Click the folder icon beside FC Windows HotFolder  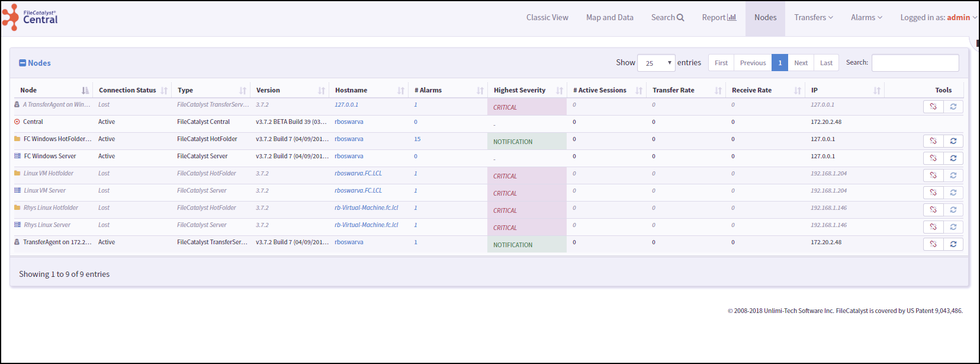(x=17, y=139)
